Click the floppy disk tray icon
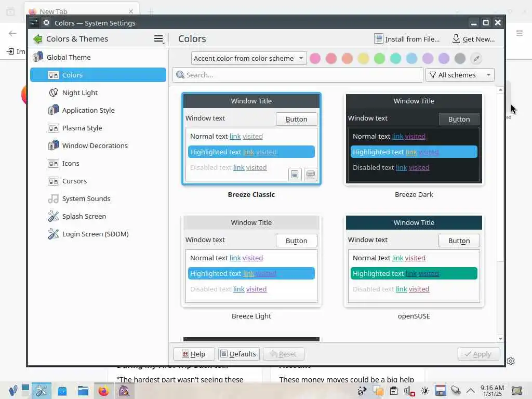 441,391
